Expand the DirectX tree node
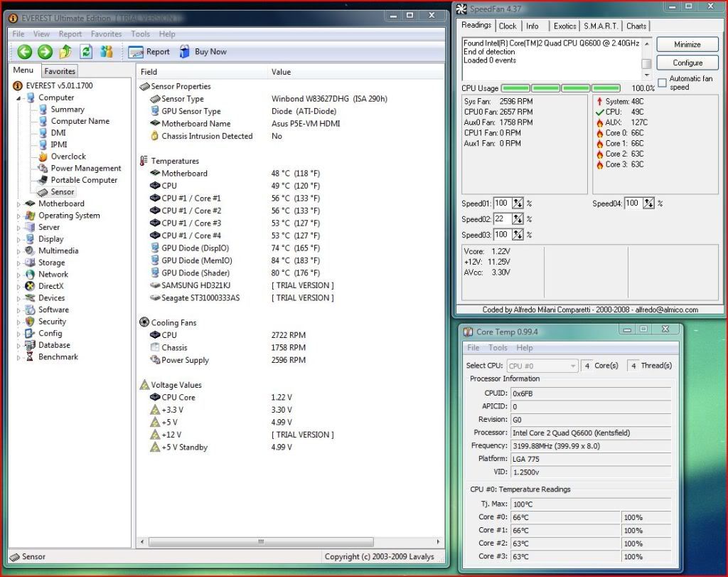 pos(18,287)
